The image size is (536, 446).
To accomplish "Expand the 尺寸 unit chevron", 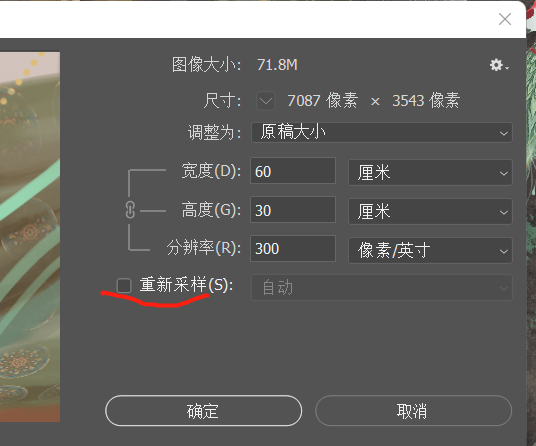I will 266,101.
